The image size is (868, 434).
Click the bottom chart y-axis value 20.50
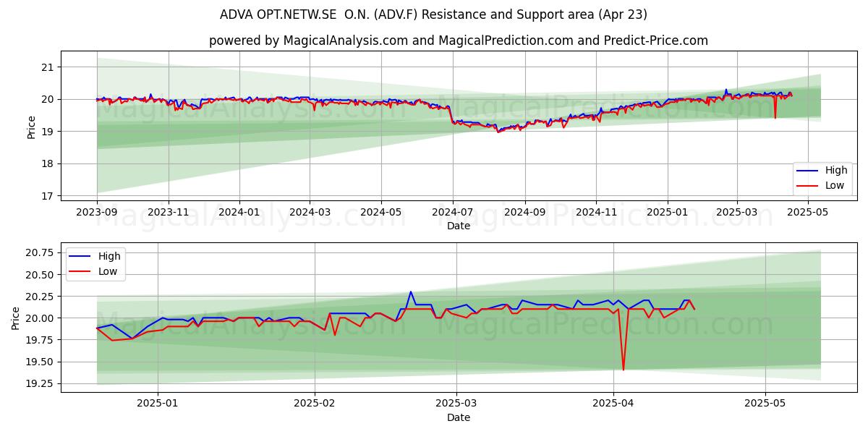pyautogui.click(x=41, y=275)
